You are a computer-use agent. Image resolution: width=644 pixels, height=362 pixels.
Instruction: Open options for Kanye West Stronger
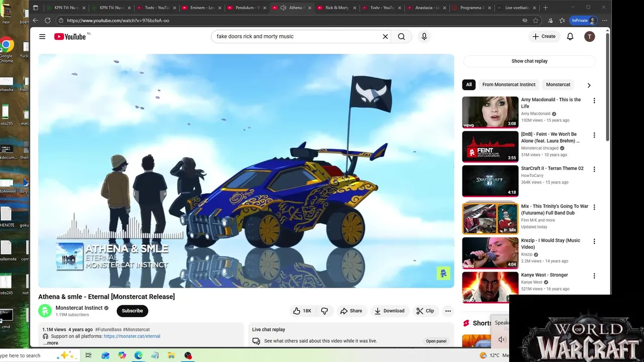point(594,276)
